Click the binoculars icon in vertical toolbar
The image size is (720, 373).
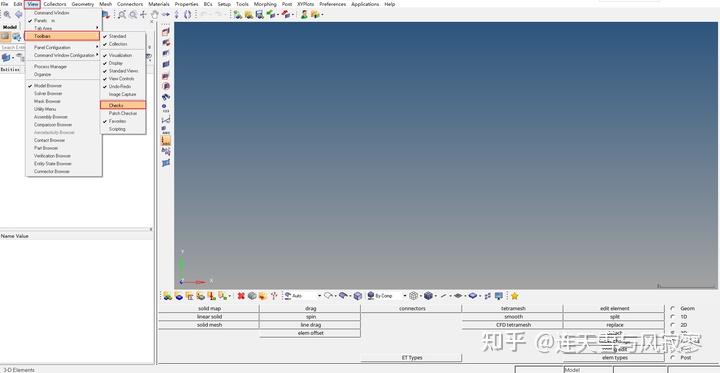click(166, 97)
